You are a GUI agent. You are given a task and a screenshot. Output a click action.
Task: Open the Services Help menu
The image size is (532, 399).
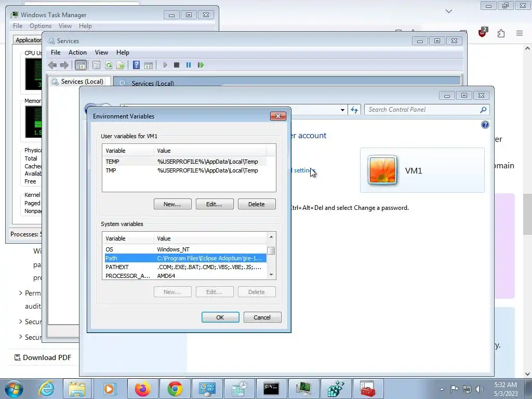click(123, 52)
